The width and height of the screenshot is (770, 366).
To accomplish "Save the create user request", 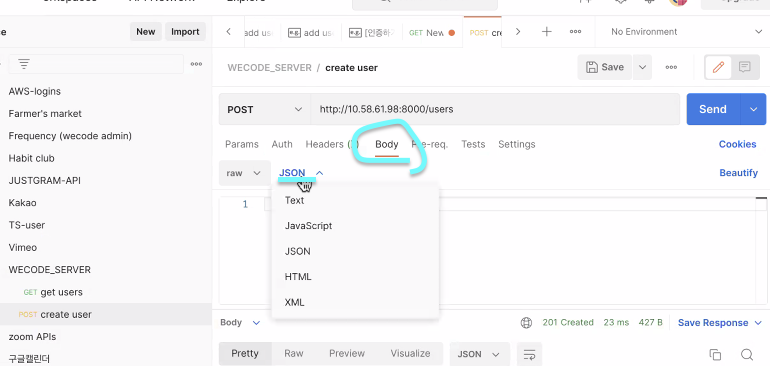I will tap(605, 67).
